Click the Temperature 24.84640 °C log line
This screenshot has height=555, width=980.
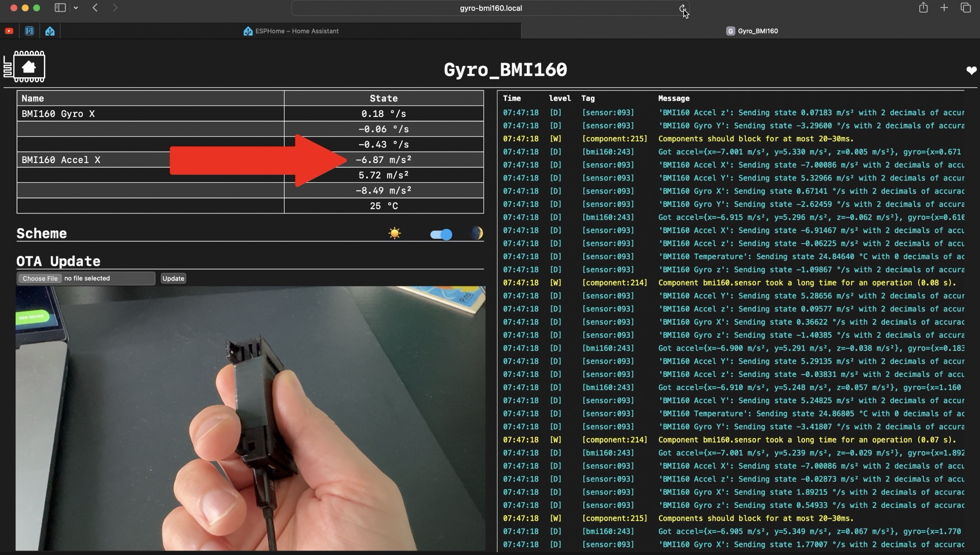coord(811,257)
